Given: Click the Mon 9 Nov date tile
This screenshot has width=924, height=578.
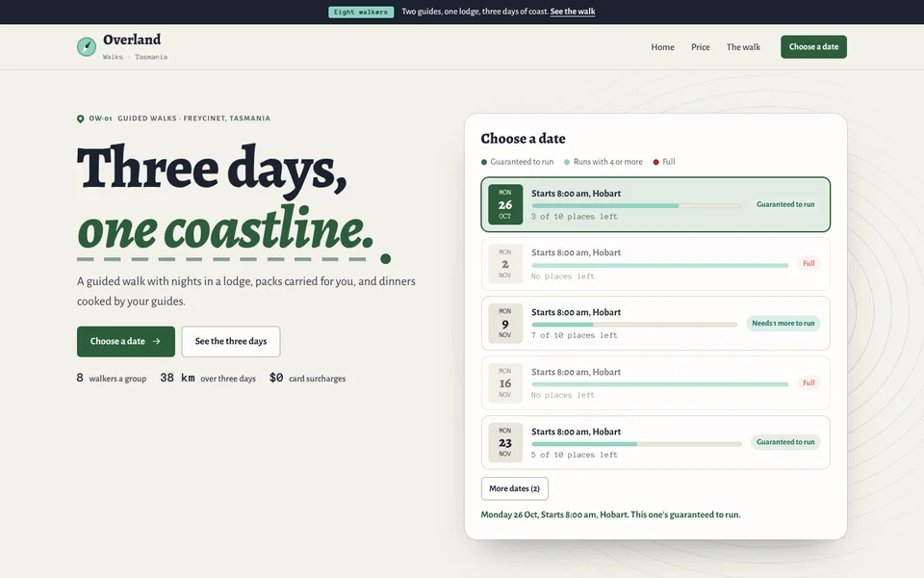Looking at the screenshot, I should (x=505, y=324).
